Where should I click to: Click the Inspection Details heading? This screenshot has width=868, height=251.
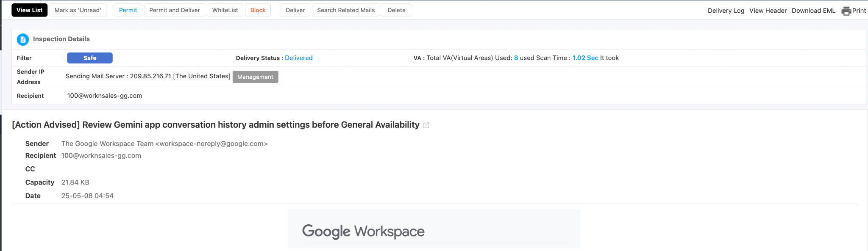coord(61,39)
